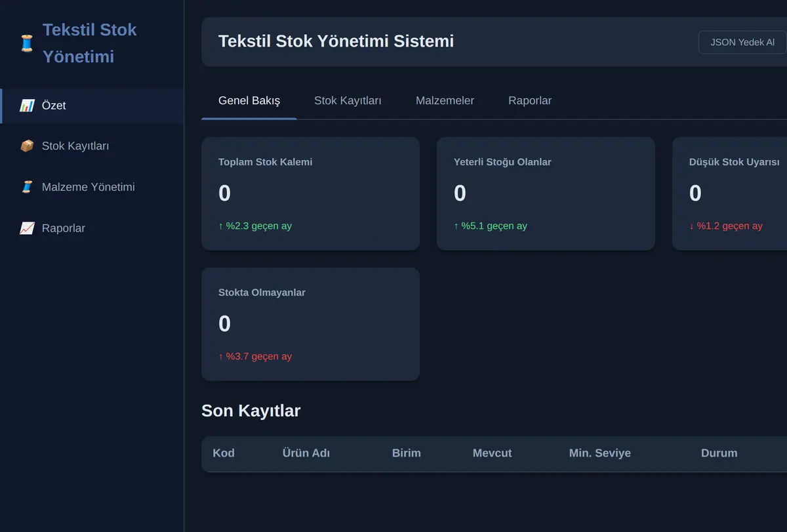The image size is (787, 532).
Task: Click the Ürün Adı column header
Action: [306, 453]
